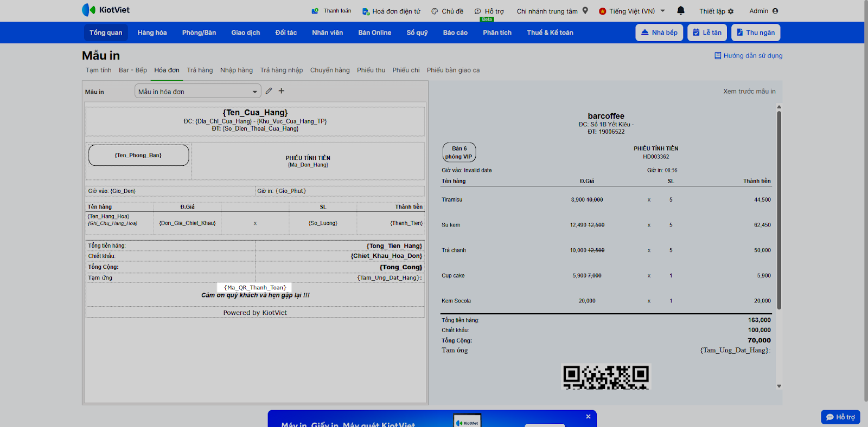Open Admin account menu
This screenshot has height=427, width=868.
(x=763, y=11)
